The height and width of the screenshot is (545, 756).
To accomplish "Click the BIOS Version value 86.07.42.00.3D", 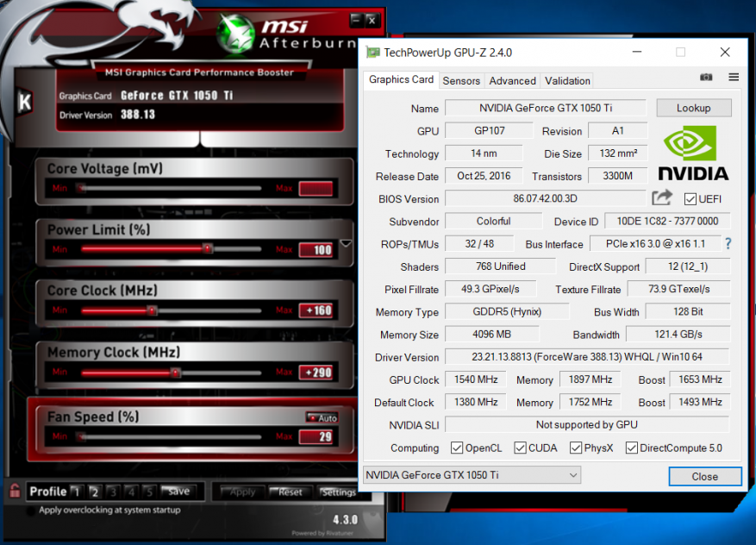I will pyautogui.click(x=546, y=198).
